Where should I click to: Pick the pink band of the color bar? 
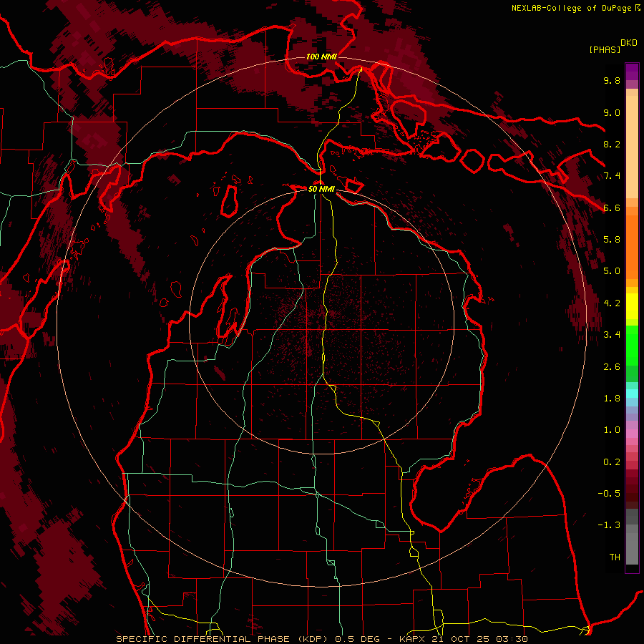(632, 434)
